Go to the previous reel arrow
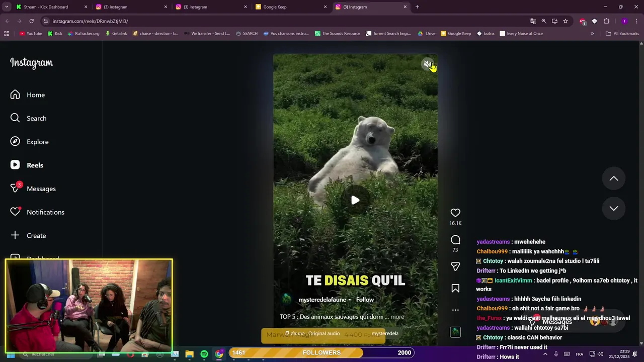Viewport: 644px width, 362px height. pos(614,178)
